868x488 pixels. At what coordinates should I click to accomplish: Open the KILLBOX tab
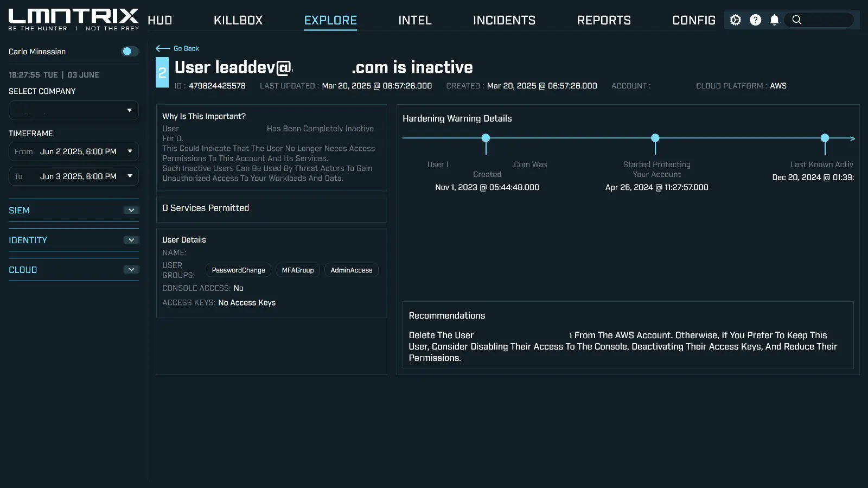tap(238, 20)
